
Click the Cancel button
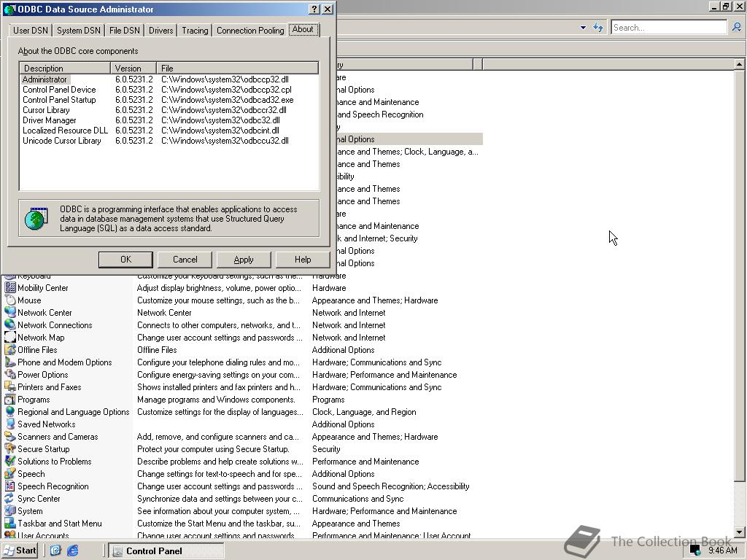[185, 260]
